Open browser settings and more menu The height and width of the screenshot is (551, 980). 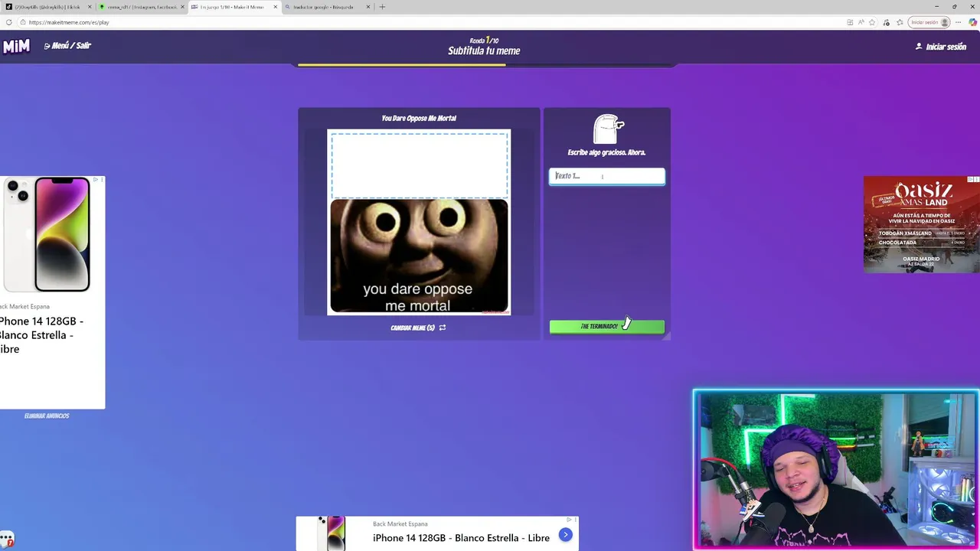tap(959, 22)
